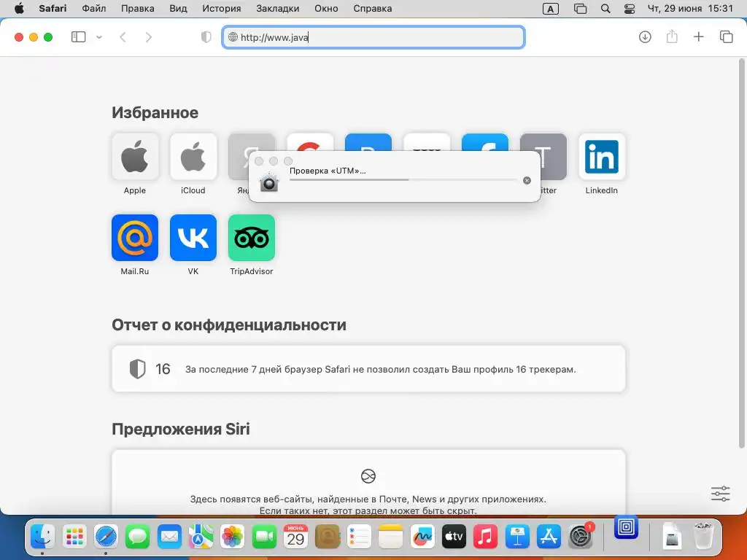Viewport: 747px width, 560px height.
Task: Open the Правка menu
Action: [x=138, y=9]
